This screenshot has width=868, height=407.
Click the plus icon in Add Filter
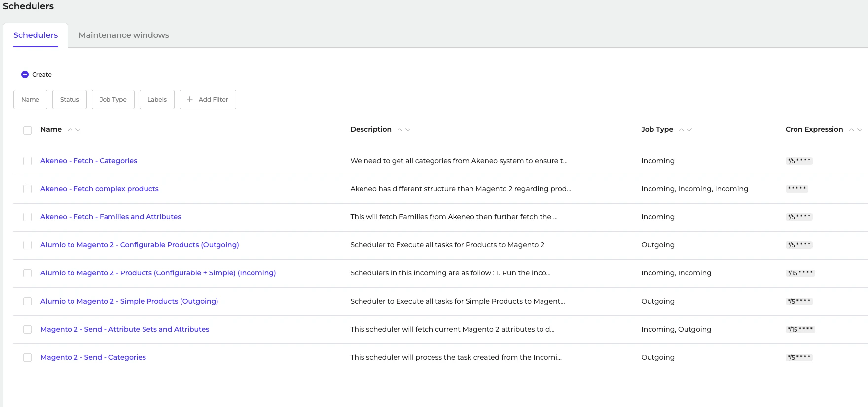tap(190, 100)
